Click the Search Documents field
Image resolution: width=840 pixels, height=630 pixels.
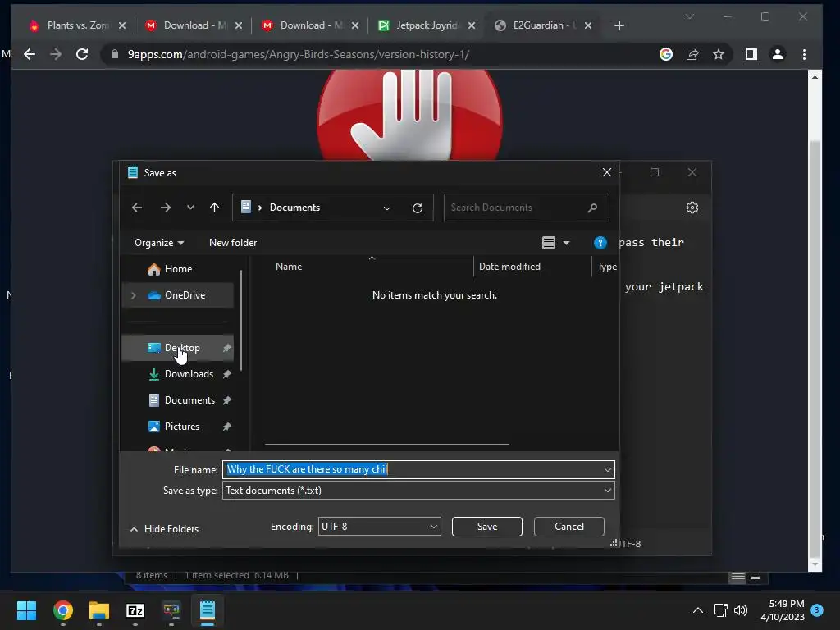click(526, 208)
